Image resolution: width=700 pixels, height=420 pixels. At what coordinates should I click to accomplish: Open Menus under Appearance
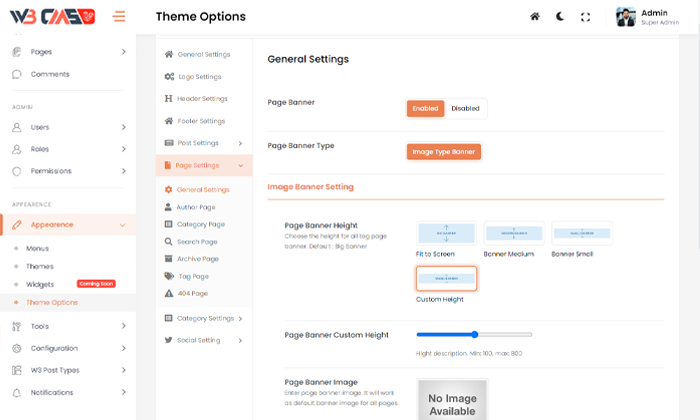click(37, 248)
